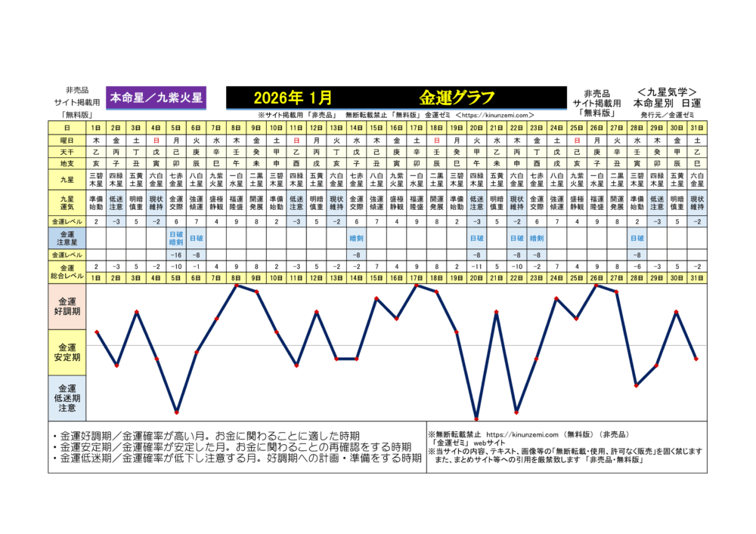Viewport: 756px width, 534px height.
Task: Click the ＜九星気学＞ heading at top right
Action: tap(667, 91)
